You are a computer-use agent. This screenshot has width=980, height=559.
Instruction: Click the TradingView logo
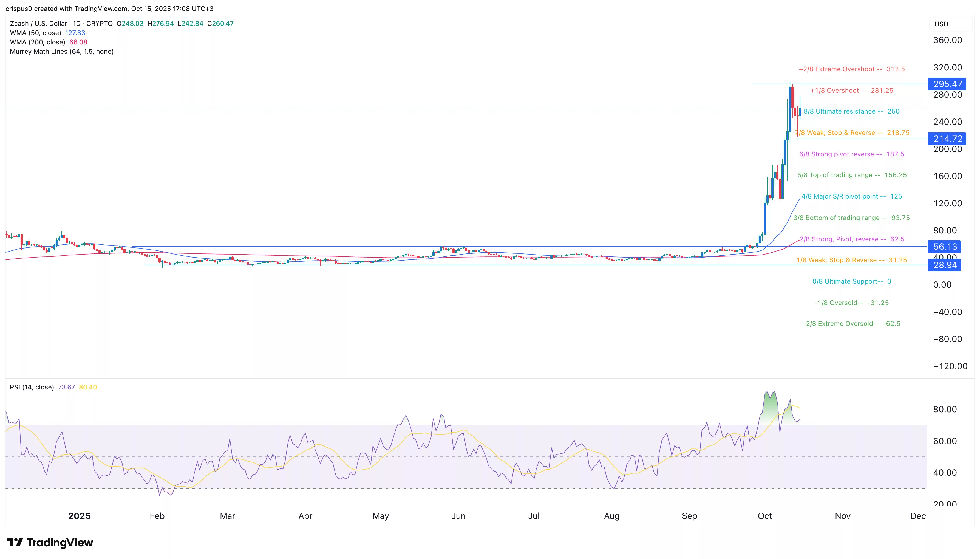point(50,543)
